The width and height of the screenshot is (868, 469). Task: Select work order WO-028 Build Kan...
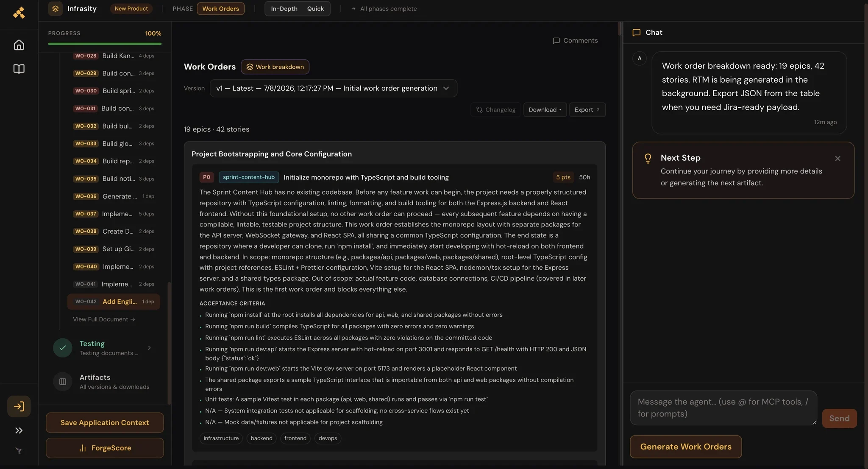tap(114, 56)
